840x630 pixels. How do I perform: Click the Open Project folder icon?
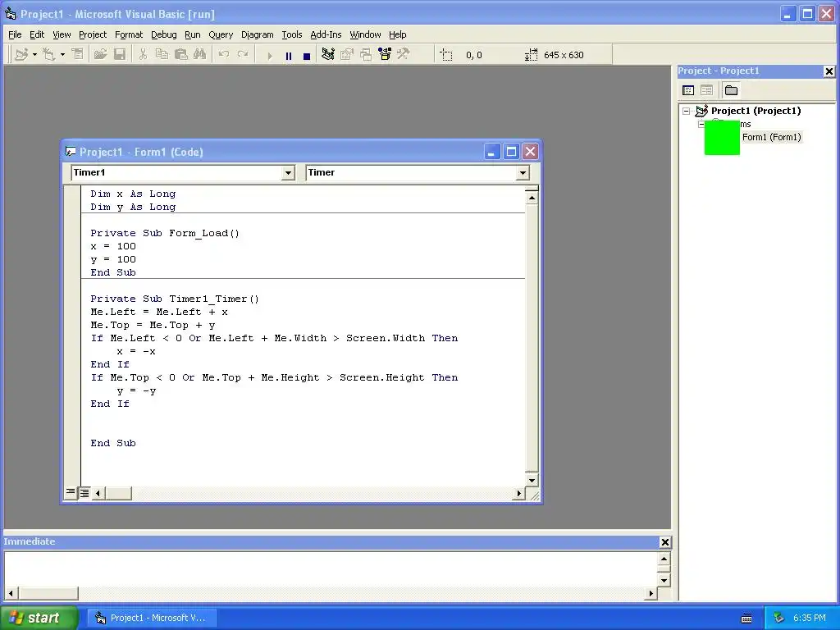[100, 55]
